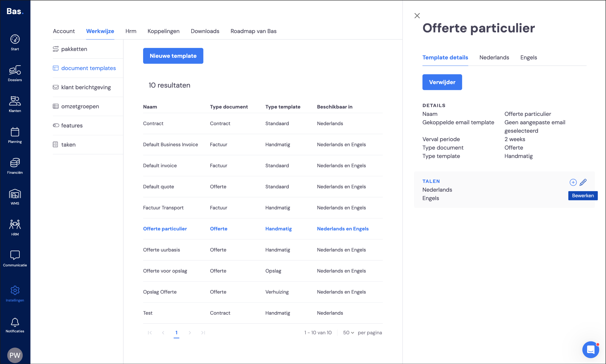Go to last page arrow

tap(203, 333)
